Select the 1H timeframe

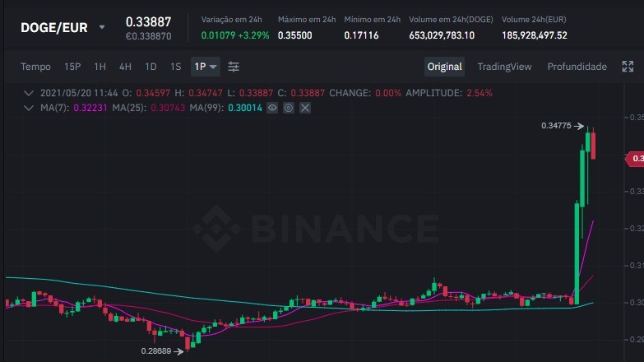click(x=100, y=67)
